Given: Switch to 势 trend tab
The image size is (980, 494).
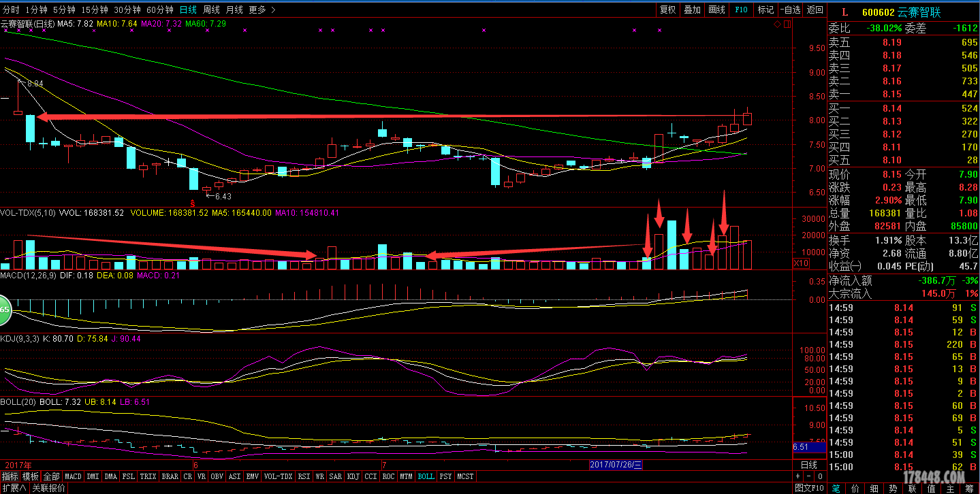Looking at the screenshot, I should [894, 489].
